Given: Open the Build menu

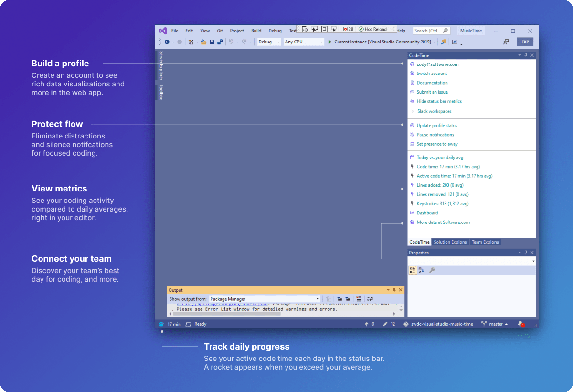Looking at the screenshot, I should (x=256, y=31).
